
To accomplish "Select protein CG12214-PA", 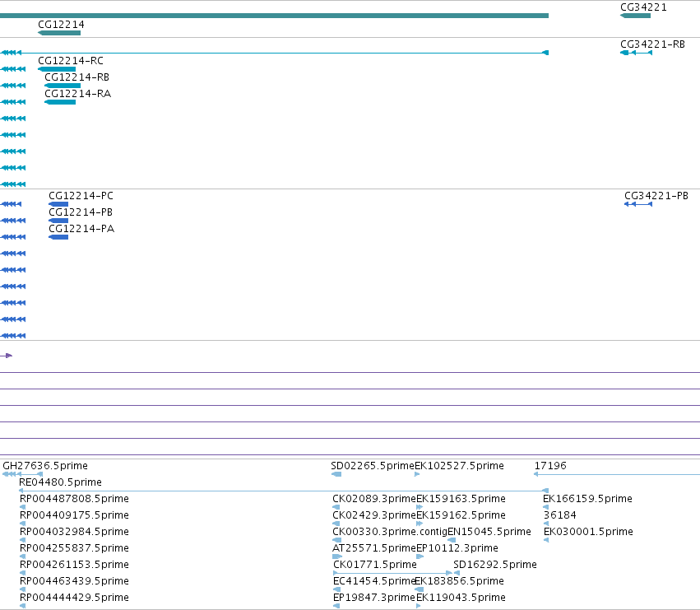I will click(81, 229).
